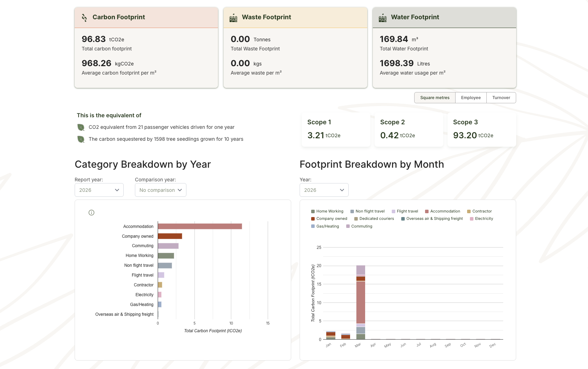Image resolution: width=588 pixels, height=369 pixels.
Task: Click the Carbon Footprint footprint icon
Action: click(84, 18)
